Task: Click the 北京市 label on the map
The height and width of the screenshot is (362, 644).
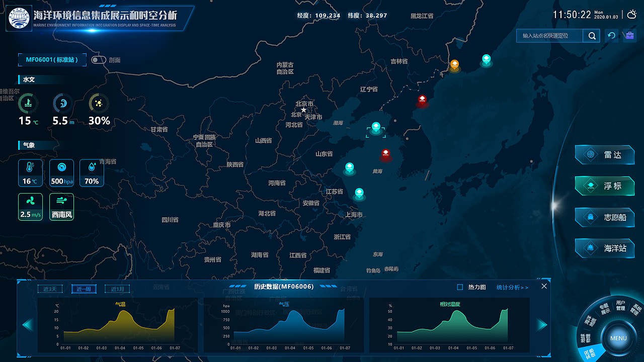Action: pyautogui.click(x=304, y=104)
